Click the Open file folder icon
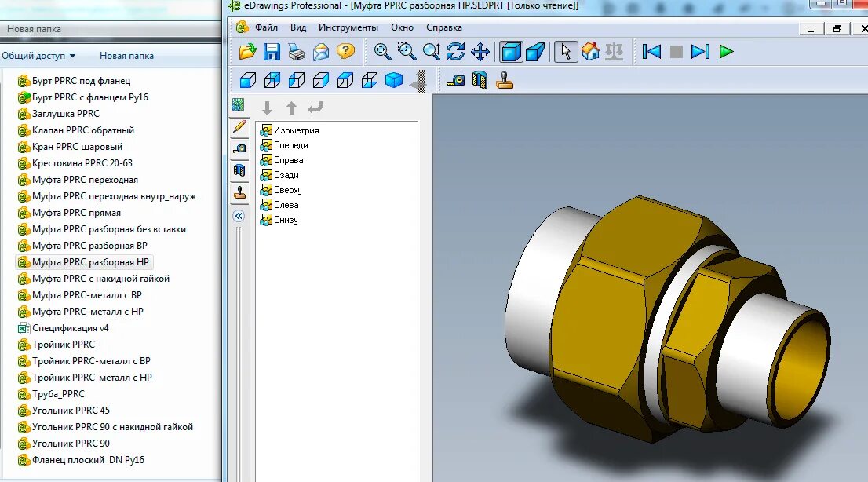 247,52
